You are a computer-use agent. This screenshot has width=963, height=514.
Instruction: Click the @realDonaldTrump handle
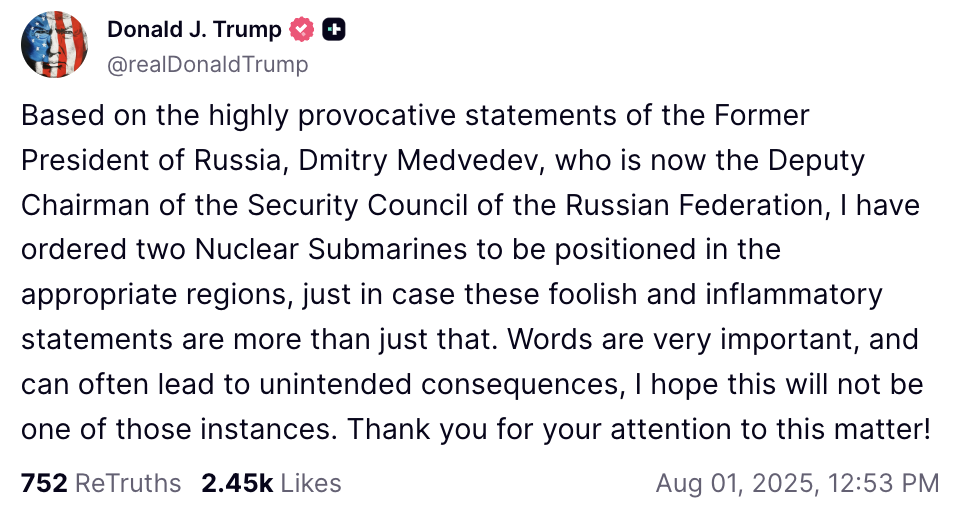coord(207,65)
